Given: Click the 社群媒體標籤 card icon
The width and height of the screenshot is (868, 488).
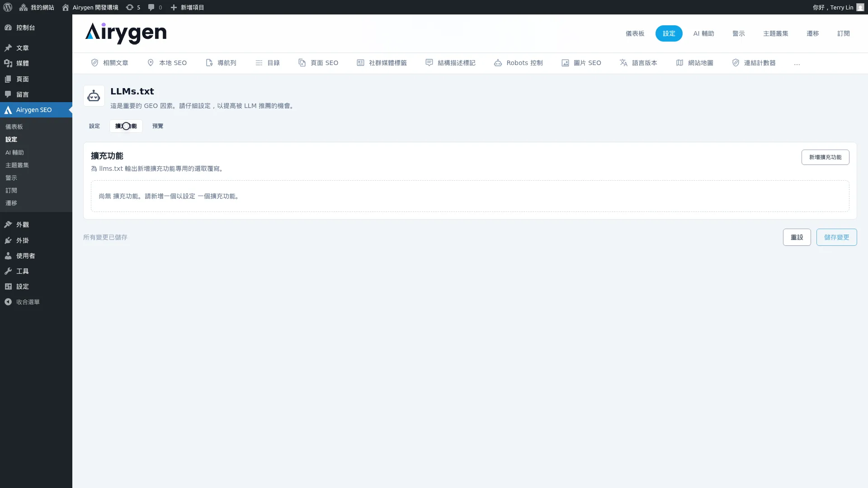Looking at the screenshot, I should point(360,63).
